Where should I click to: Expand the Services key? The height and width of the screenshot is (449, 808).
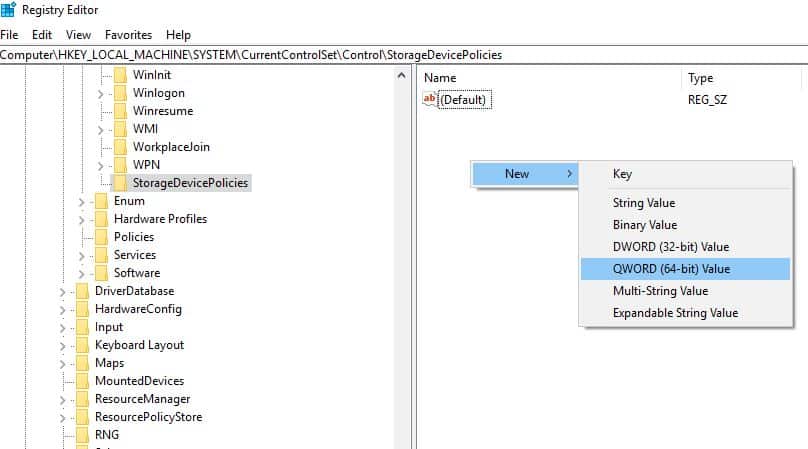click(81, 256)
